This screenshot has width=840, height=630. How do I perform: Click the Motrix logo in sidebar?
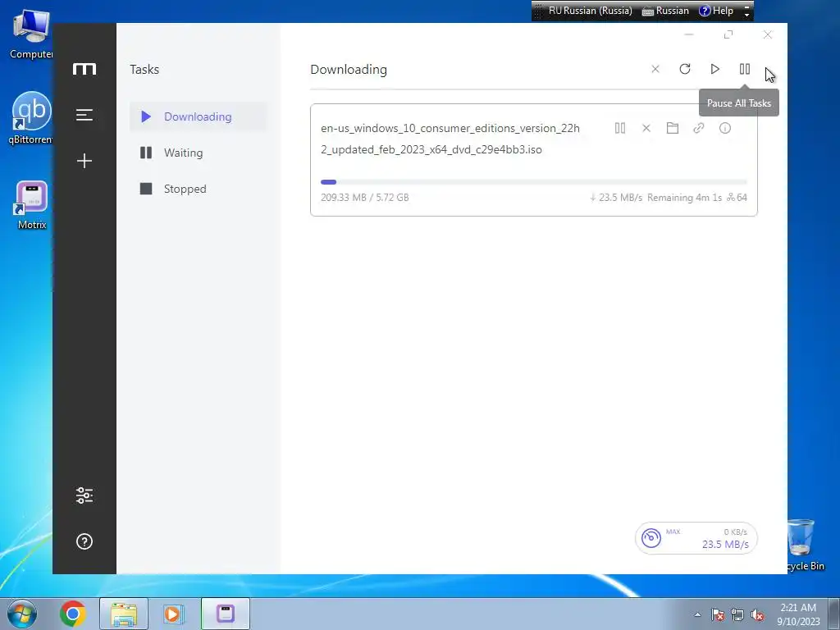coord(84,69)
